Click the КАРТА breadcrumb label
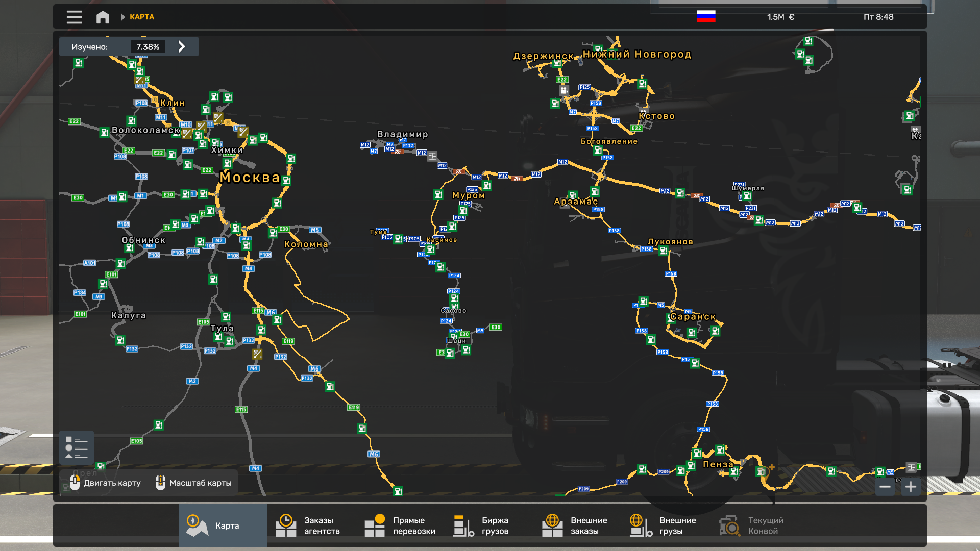This screenshot has width=980, height=551. (142, 17)
